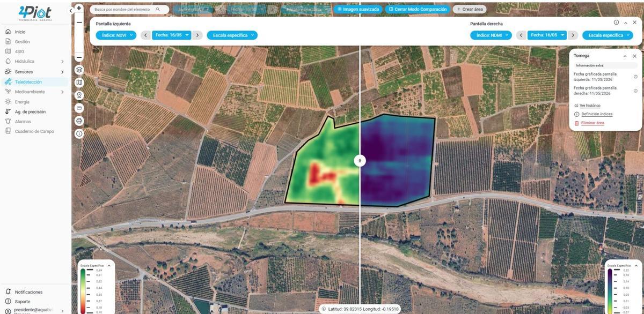This screenshot has height=314, width=644.
Task: Close the Tomega panel
Action: click(634, 56)
